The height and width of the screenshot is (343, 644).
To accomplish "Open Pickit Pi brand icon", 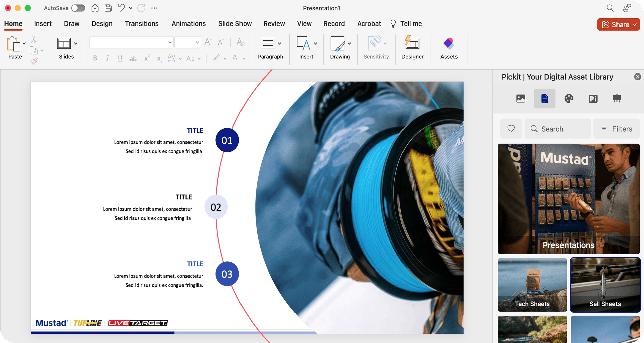I will [x=593, y=99].
